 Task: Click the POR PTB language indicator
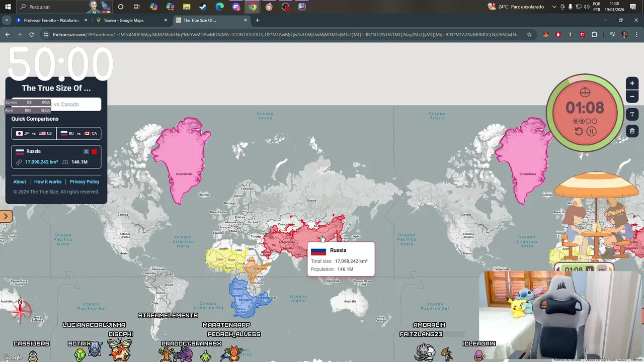[x=597, y=7]
